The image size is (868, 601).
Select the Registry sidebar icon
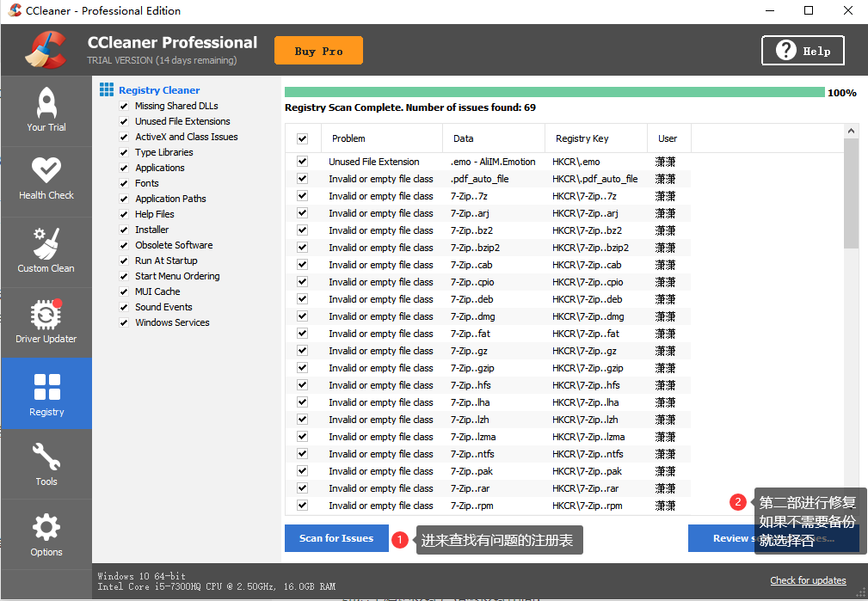pyautogui.click(x=46, y=393)
